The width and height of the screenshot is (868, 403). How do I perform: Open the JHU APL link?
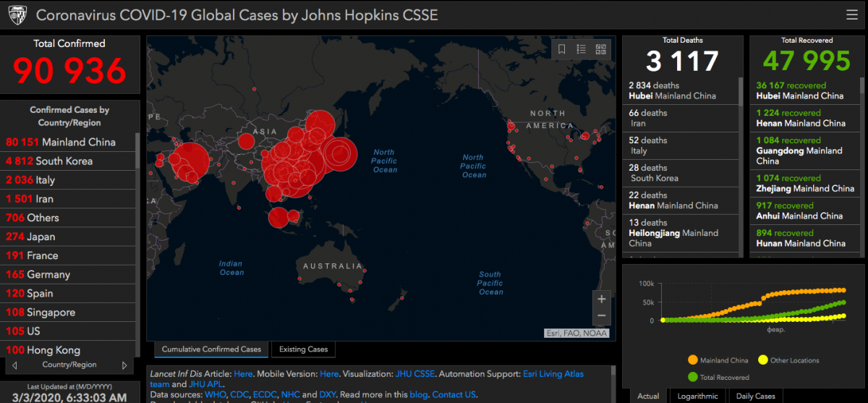coord(205,384)
